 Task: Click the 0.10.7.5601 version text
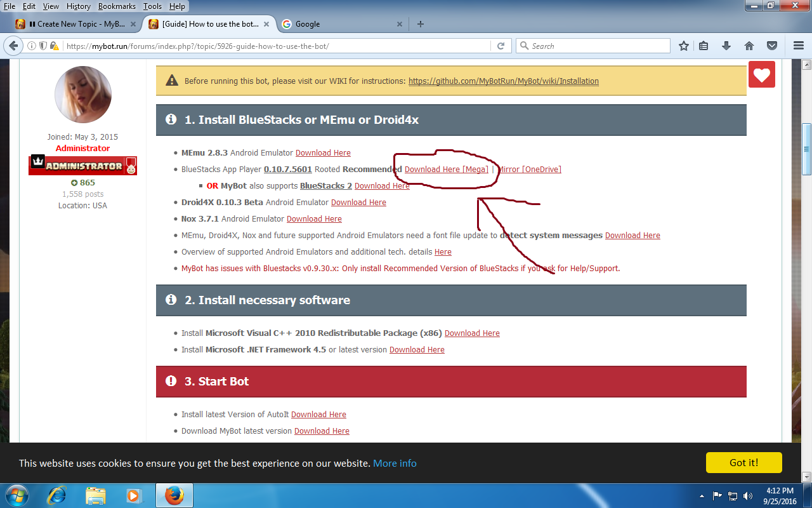(x=288, y=170)
